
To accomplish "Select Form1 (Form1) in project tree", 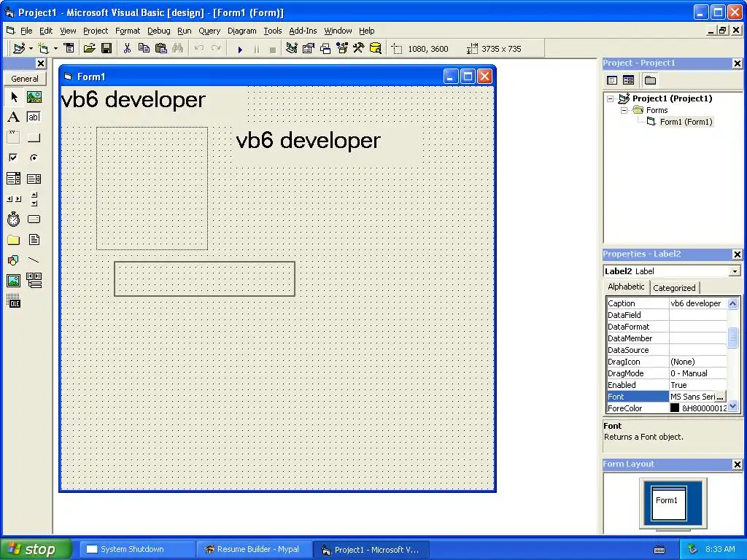I will tap(686, 122).
